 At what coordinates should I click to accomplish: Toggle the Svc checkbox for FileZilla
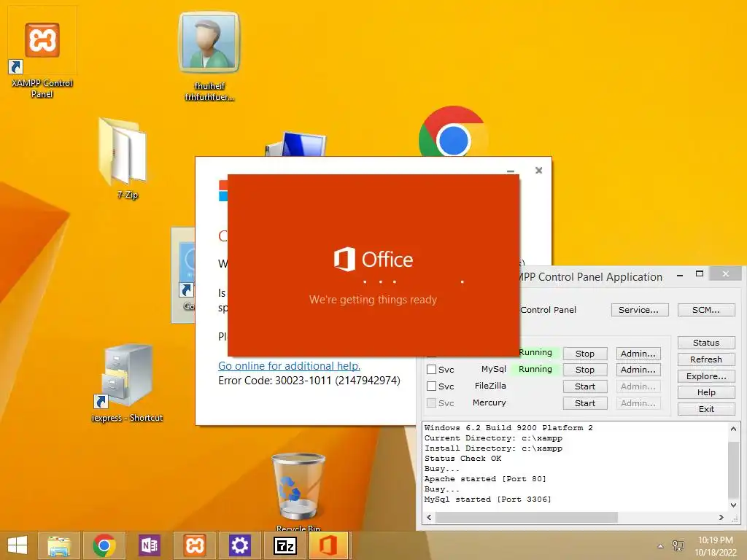click(432, 386)
